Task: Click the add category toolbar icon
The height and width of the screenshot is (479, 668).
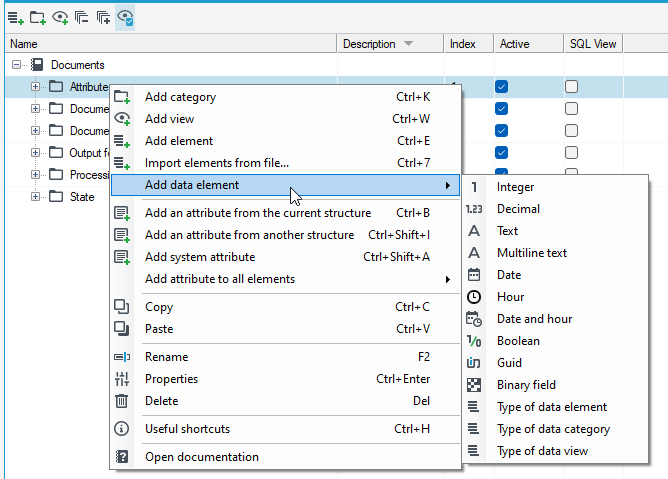Action: [x=37, y=18]
